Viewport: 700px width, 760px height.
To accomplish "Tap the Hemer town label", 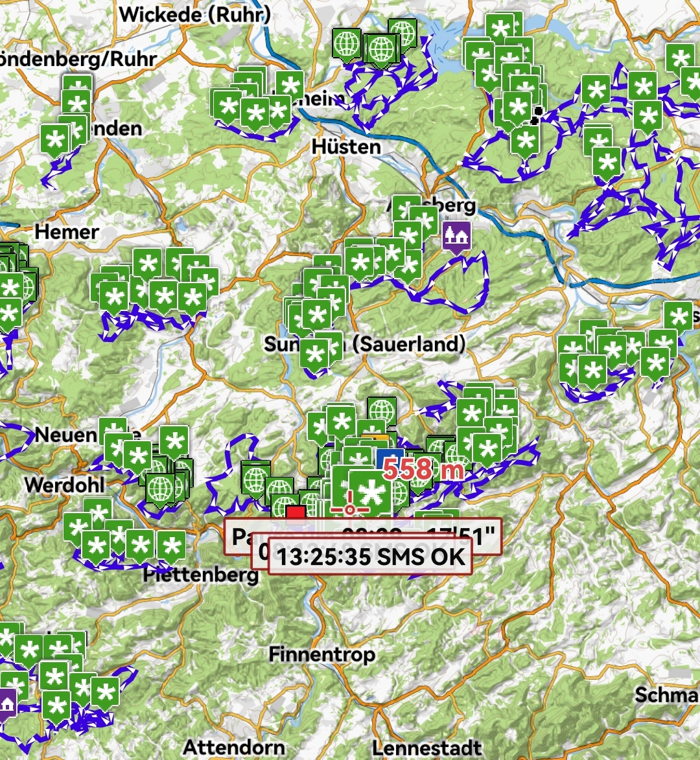I will click(x=67, y=231).
